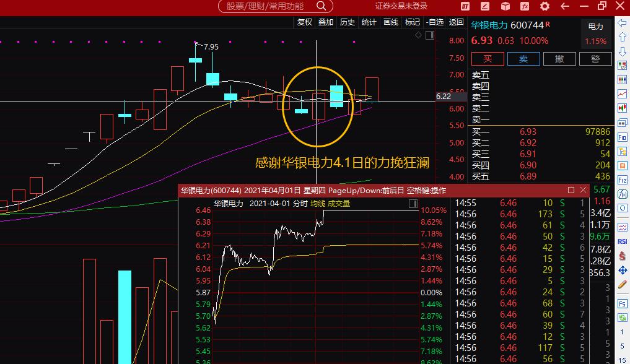Open the f(x) indicator sidebar icon
This screenshot has width=630, height=364.
click(x=623, y=194)
